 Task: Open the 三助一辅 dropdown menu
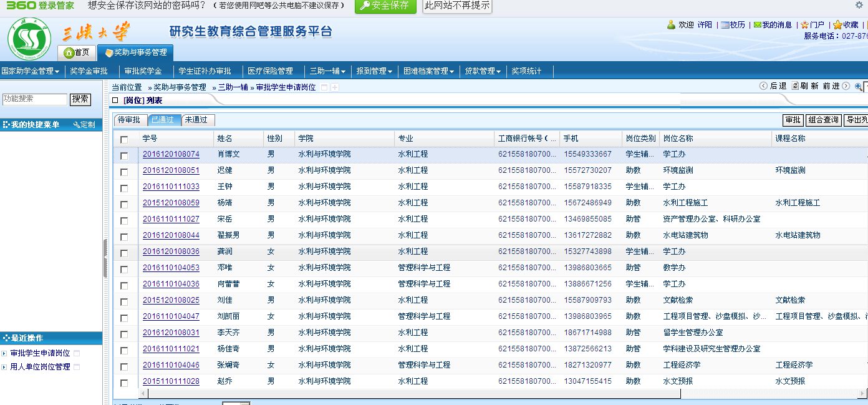[x=328, y=71]
